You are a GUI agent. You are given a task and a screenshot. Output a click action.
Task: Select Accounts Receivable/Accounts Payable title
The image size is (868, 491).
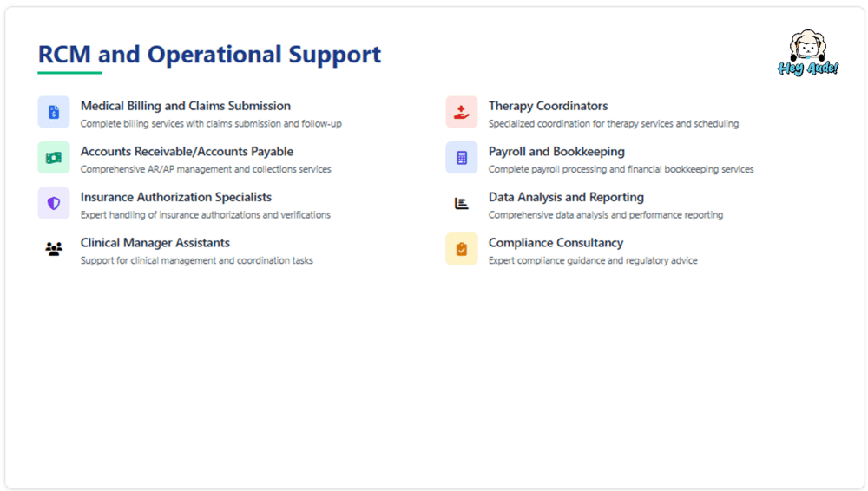(x=187, y=152)
